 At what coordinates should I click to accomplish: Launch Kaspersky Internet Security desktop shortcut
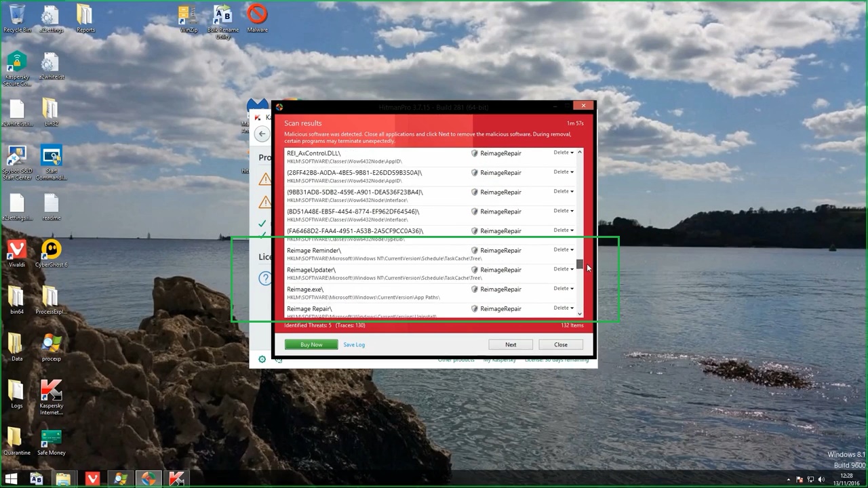(51, 397)
